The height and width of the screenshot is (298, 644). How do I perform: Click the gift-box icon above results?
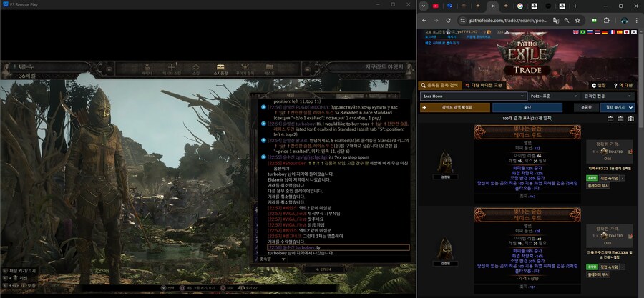631,119
